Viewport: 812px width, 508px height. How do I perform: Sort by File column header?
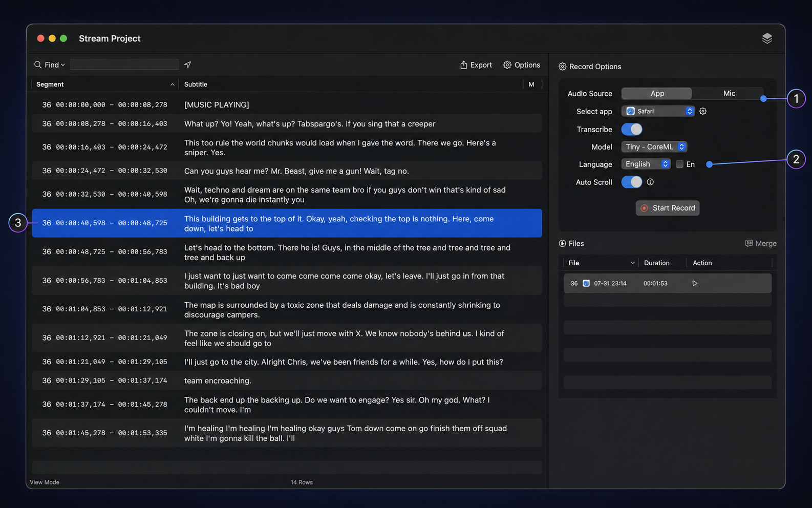tap(601, 263)
